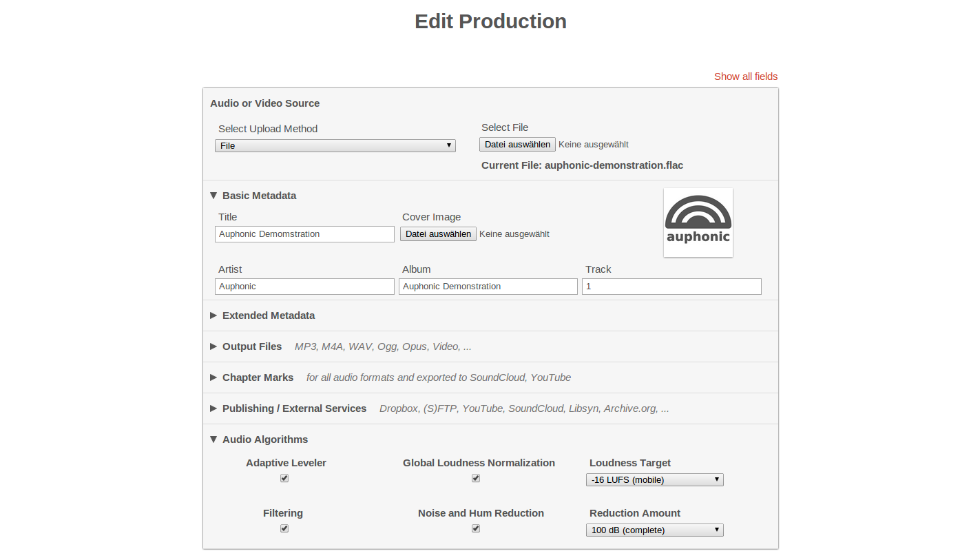Disable the Filtering checkbox
The width and height of the screenshot is (980, 560).
pyautogui.click(x=284, y=528)
